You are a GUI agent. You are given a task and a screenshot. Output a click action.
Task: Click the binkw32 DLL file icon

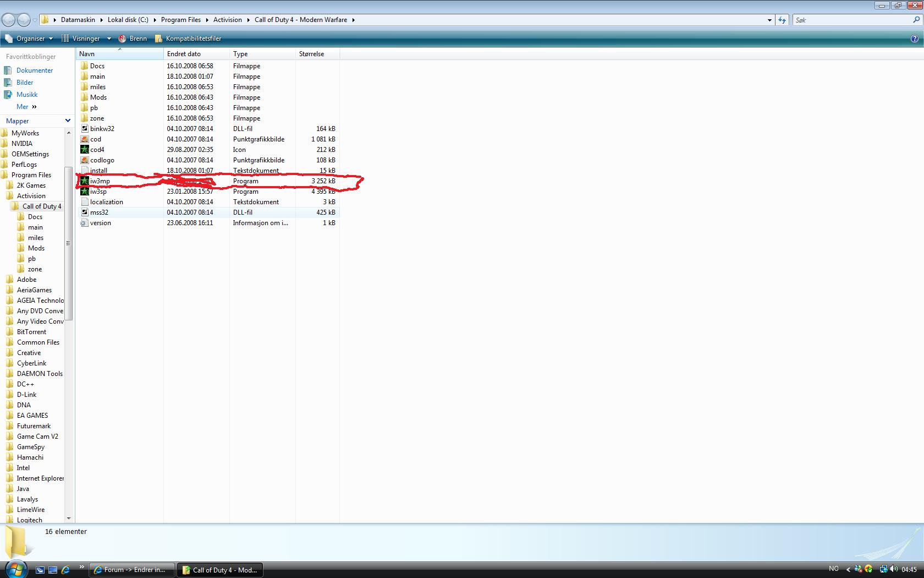[x=85, y=129]
